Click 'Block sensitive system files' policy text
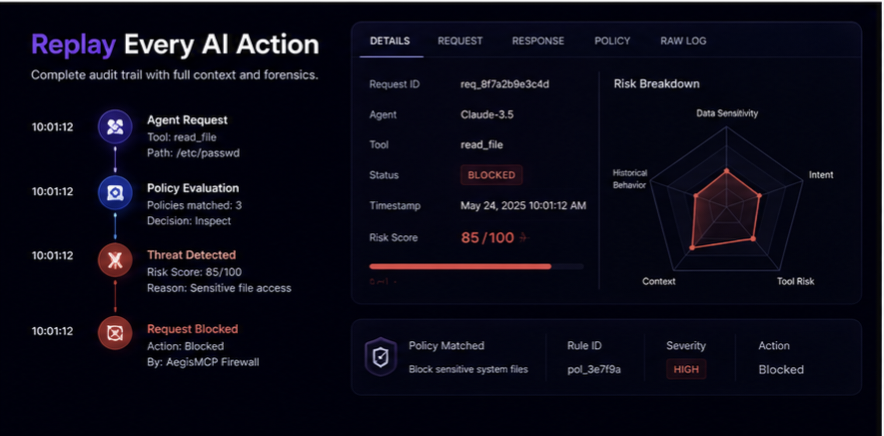 (x=468, y=370)
